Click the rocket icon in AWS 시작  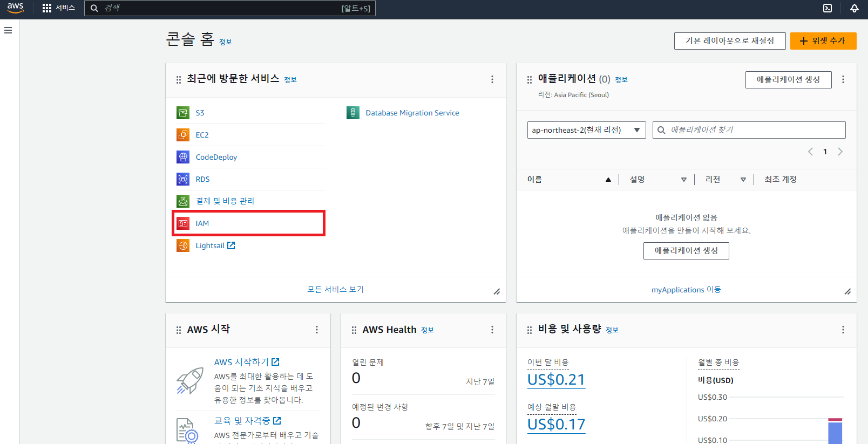tap(190, 381)
